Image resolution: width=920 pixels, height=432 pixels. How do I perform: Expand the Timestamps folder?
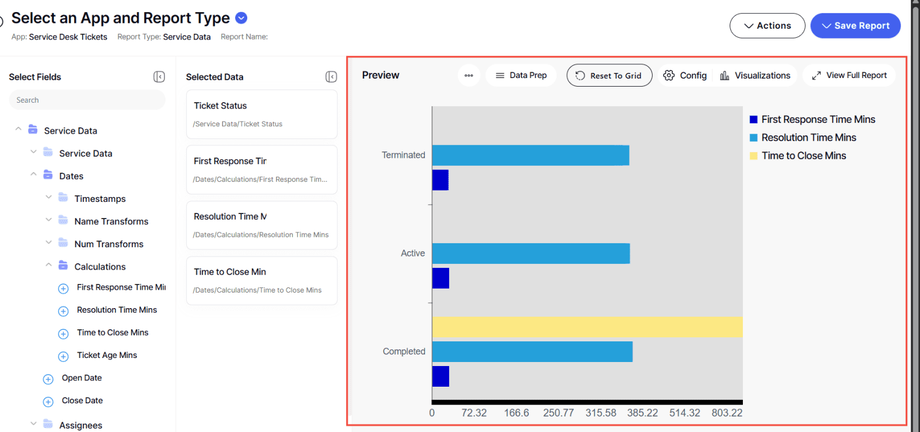click(49, 198)
